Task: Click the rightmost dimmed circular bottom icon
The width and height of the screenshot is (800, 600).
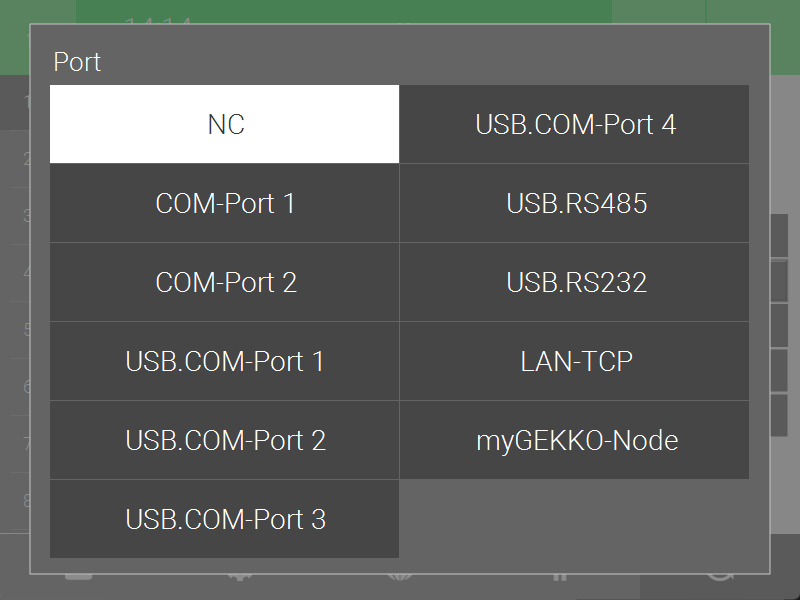Action: (x=720, y=577)
